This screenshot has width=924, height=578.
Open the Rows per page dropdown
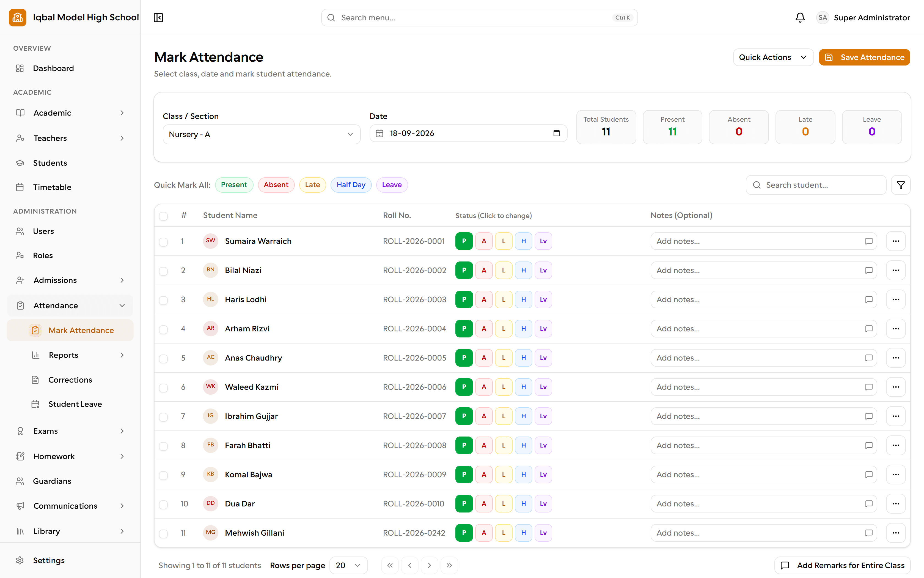[x=348, y=565]
